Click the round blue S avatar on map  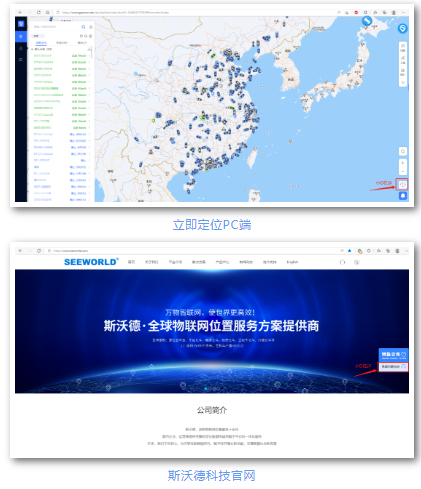point(403,28)
